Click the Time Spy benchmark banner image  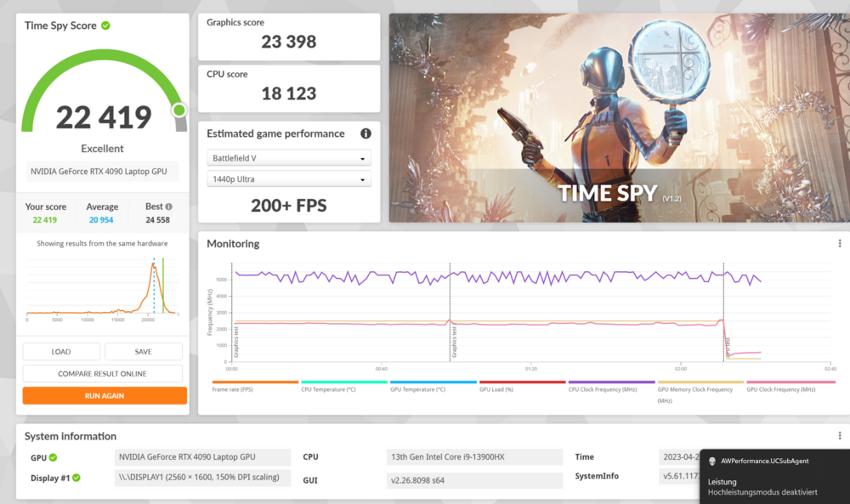pyautogui.click(x=619, y=117)
